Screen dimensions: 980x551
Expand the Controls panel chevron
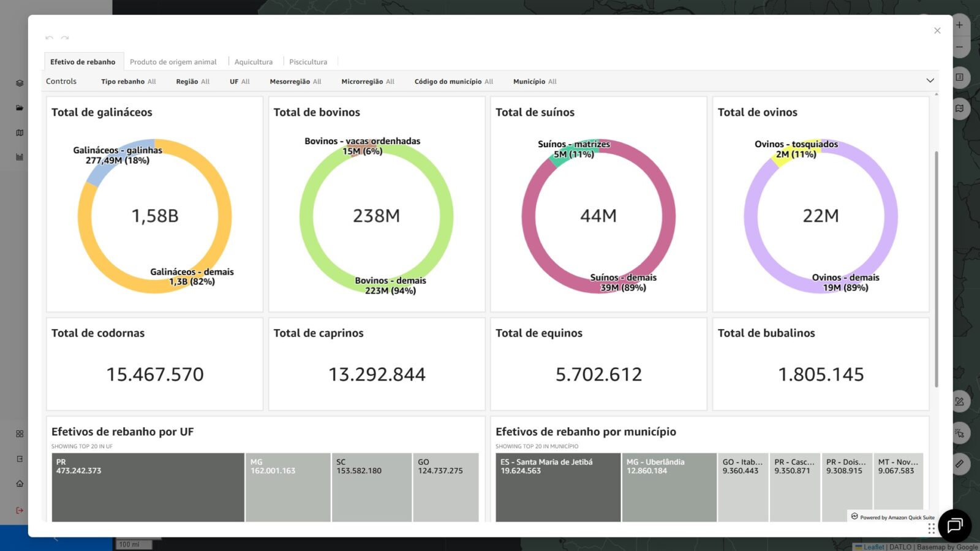click(930, 81)
